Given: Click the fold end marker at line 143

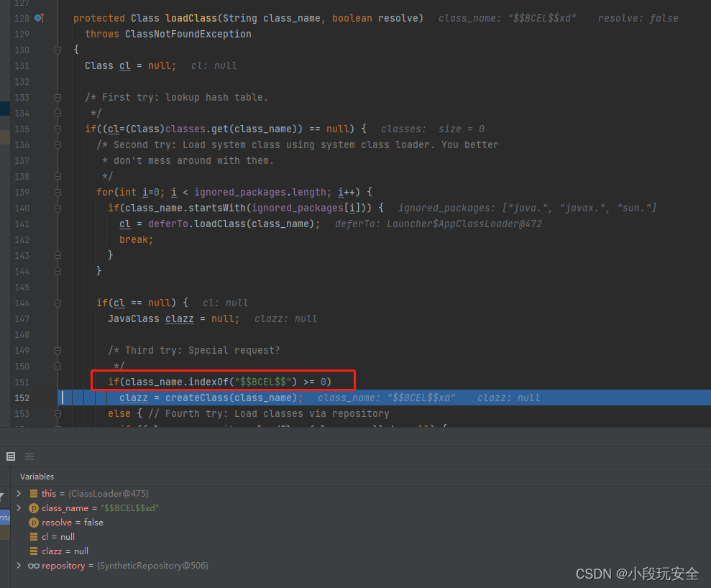Looking at the screenshot, I should click(x=58, y=255).
